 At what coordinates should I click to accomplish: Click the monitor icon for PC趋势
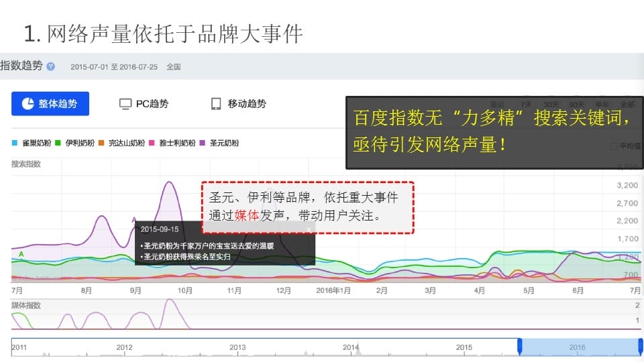tap(125, 104)
